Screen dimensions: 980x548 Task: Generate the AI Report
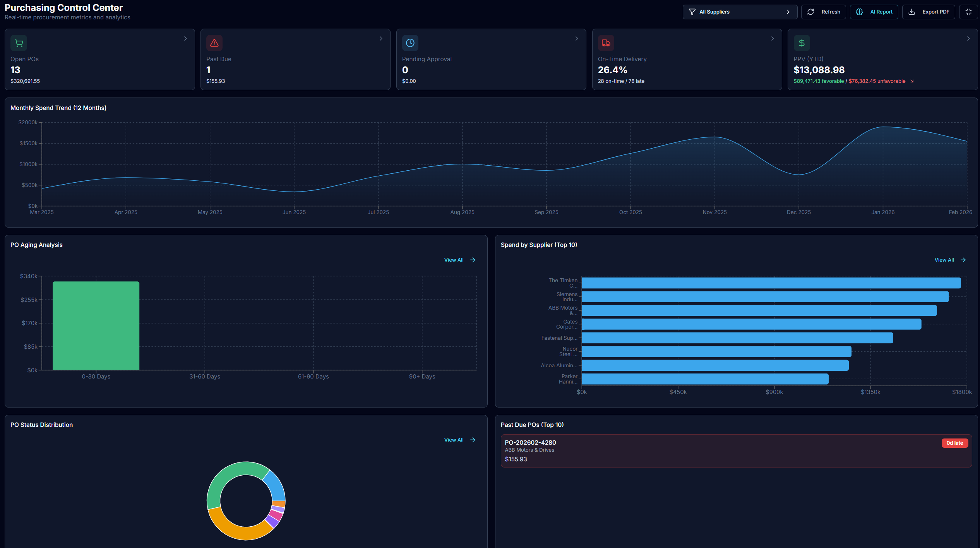coord(874,12)
